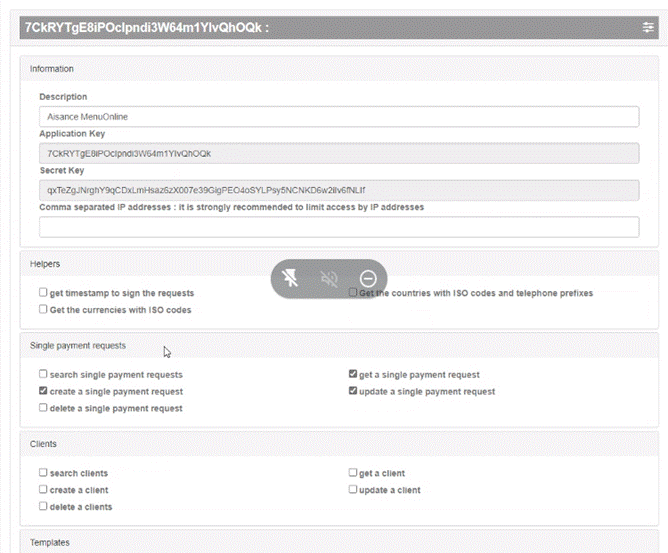Click the 7CkRYTgE8iPOcIpndi3W64m1YIvQhOQk title bar
Screen dimensions: 668x553
point(339,28)
